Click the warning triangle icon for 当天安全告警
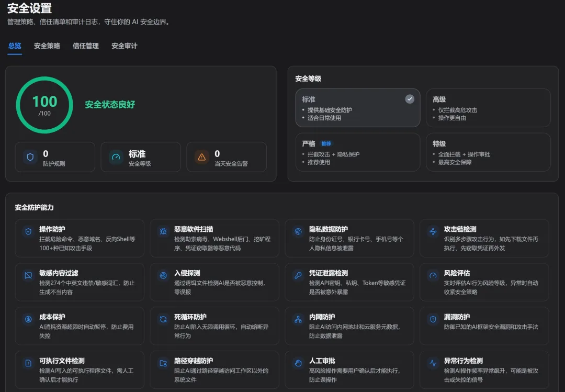Viewport: 565px width, 392px height. pos(202,157)
